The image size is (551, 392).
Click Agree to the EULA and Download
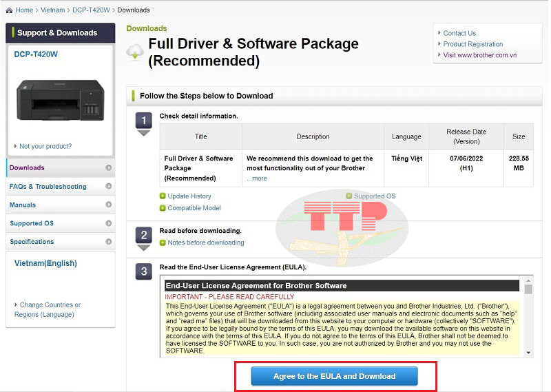(x=334, y=376)
